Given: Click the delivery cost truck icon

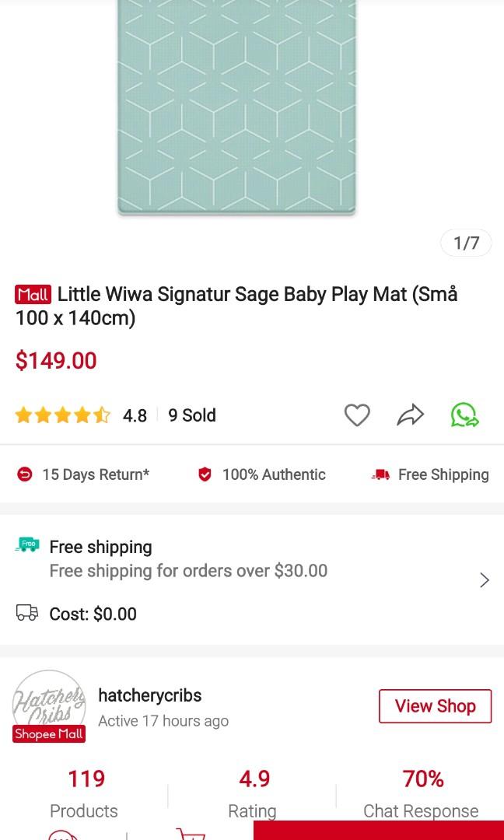Looking at the screenshot, I should pos(26,614).
